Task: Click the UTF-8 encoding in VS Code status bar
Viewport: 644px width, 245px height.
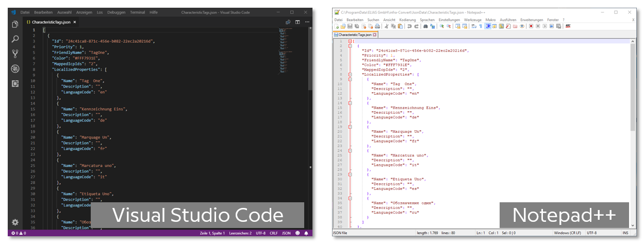Action: click(x=260, y=233)
